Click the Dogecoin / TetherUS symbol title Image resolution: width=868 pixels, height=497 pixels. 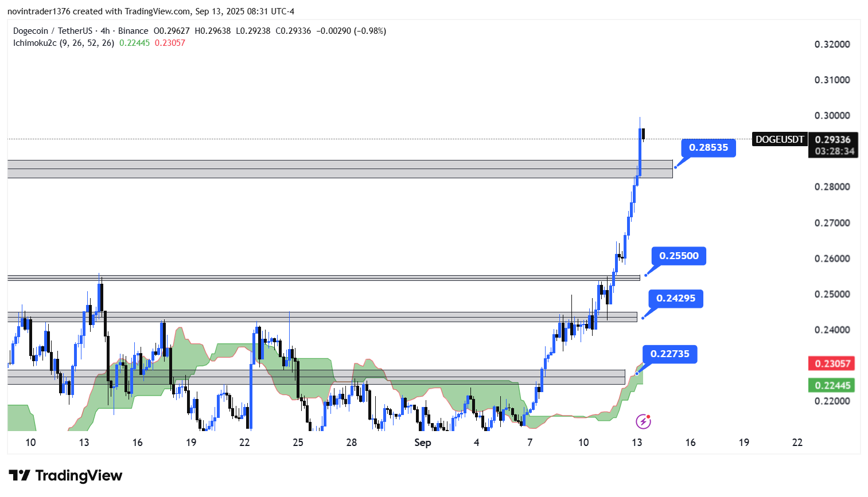pyautogui.click(x=53, y=31)
